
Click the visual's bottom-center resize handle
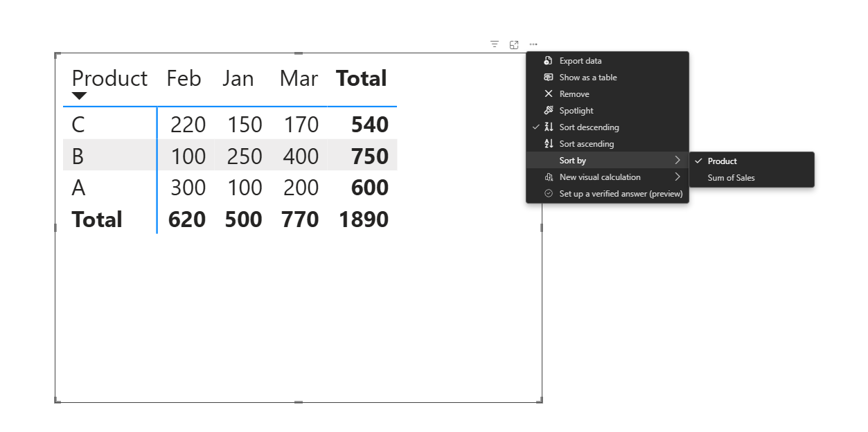[x=299, y=402]
